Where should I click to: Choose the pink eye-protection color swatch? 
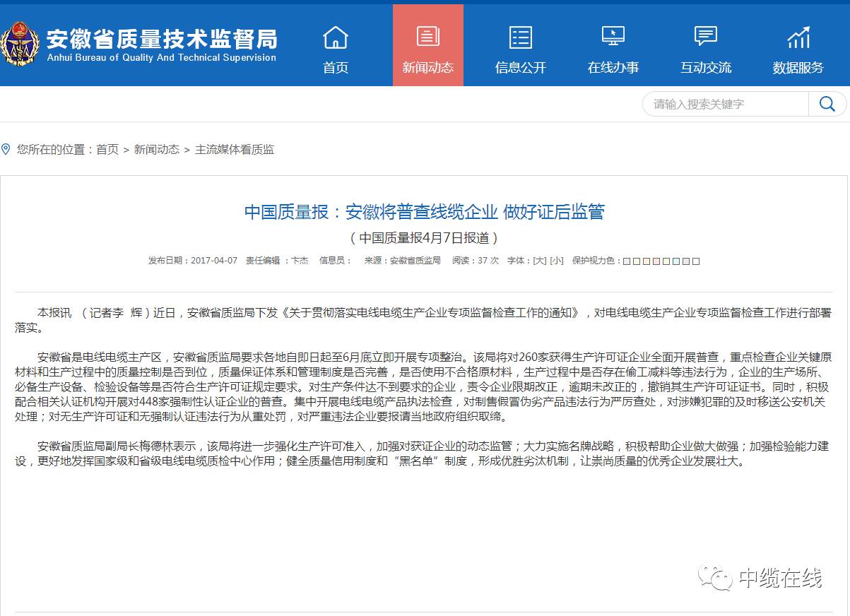coord(656,261)
